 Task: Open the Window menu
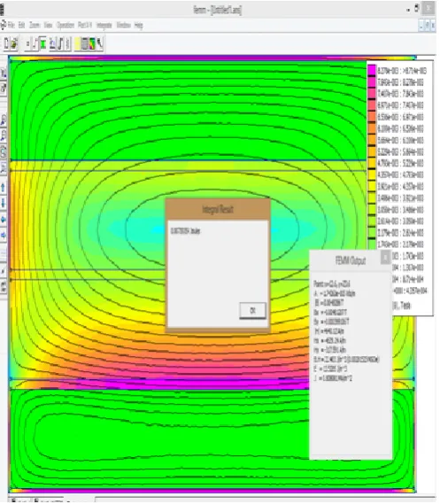pyautogui.click(x=123, y=25)
